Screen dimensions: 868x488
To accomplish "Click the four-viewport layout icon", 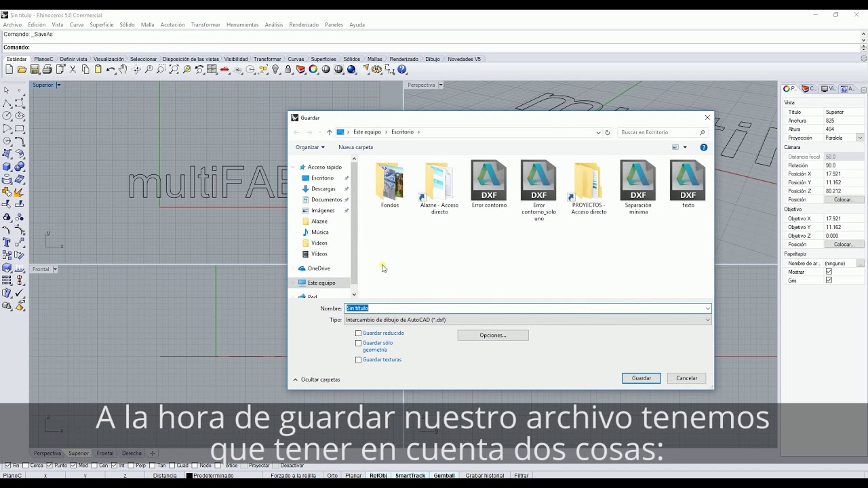I will tap(212, 69).
